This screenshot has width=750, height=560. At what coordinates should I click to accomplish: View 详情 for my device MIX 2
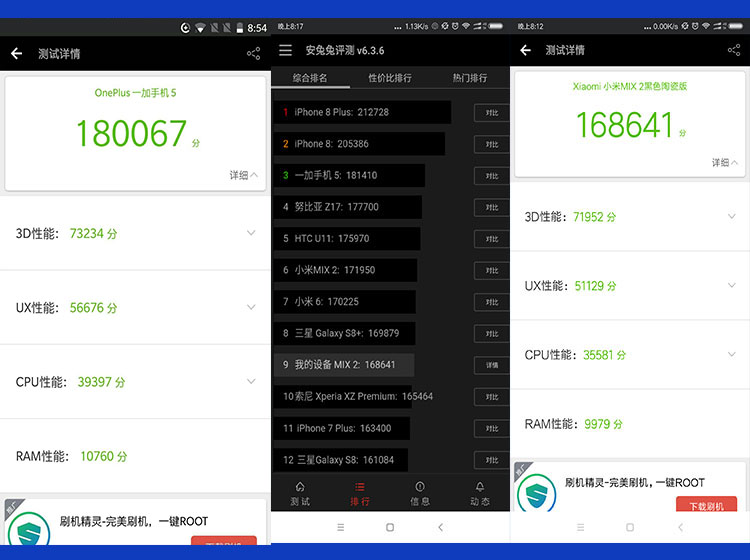point(491,365)
